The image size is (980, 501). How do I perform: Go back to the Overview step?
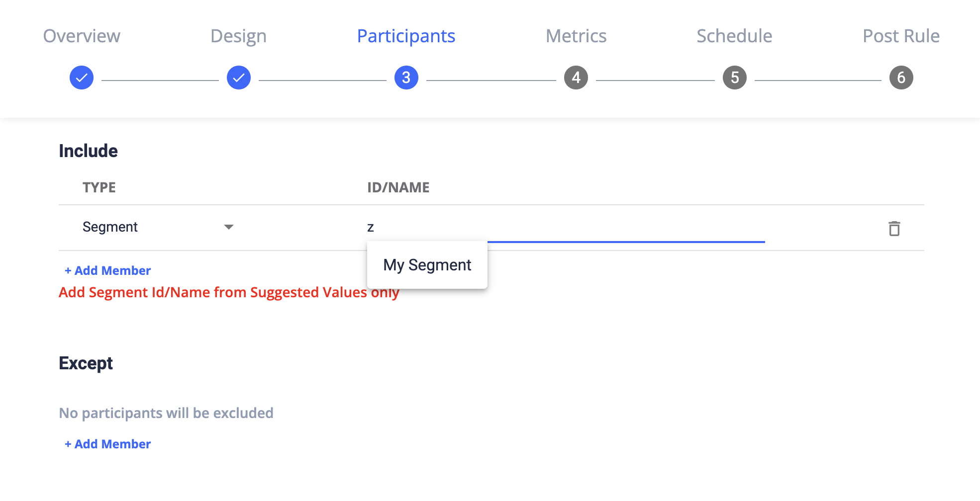pos(81,36)
